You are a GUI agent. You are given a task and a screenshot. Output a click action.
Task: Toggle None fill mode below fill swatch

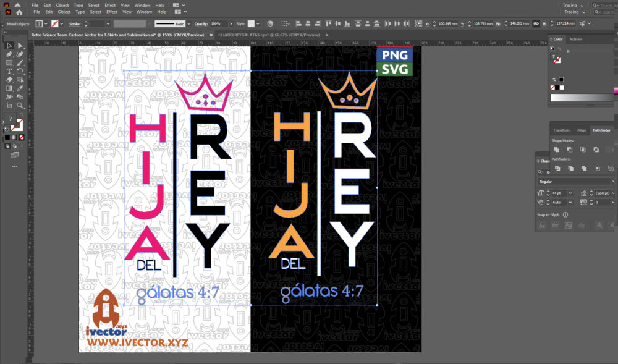(x=21, y=137)
